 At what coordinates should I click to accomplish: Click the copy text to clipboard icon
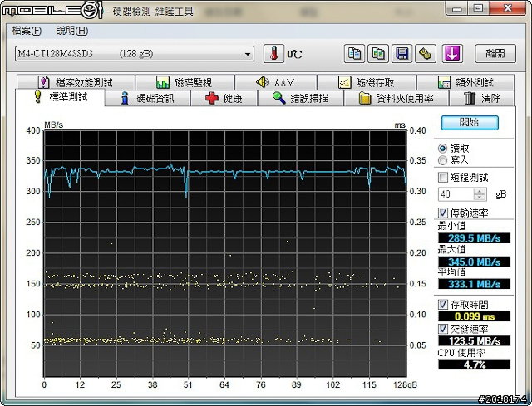(355, 54)
